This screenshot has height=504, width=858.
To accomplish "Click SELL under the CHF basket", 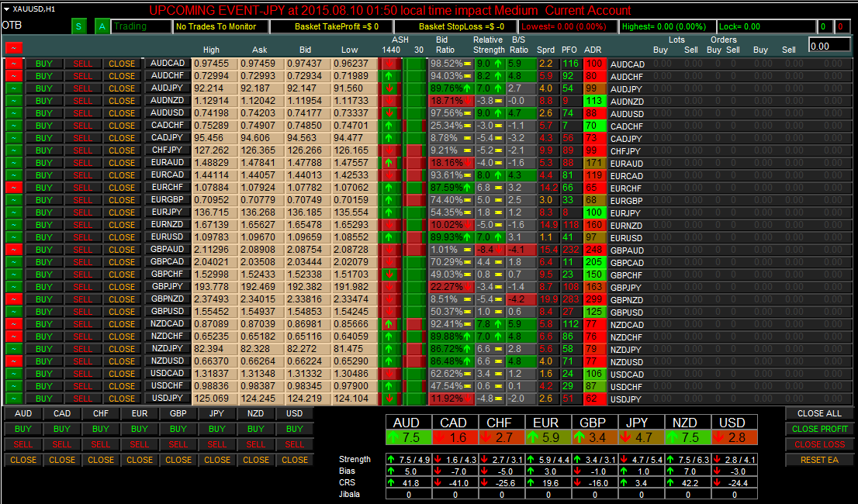I will [x=101, y=444].
